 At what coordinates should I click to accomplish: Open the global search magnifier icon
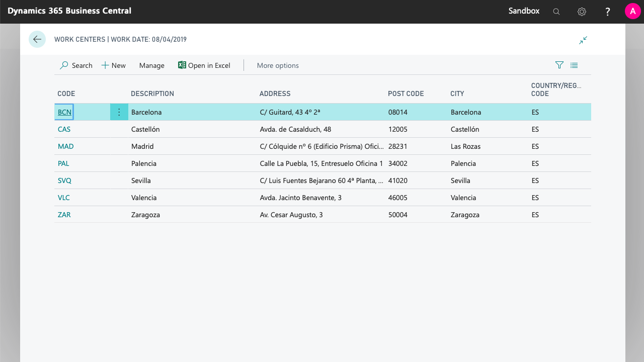click(556, 12)
